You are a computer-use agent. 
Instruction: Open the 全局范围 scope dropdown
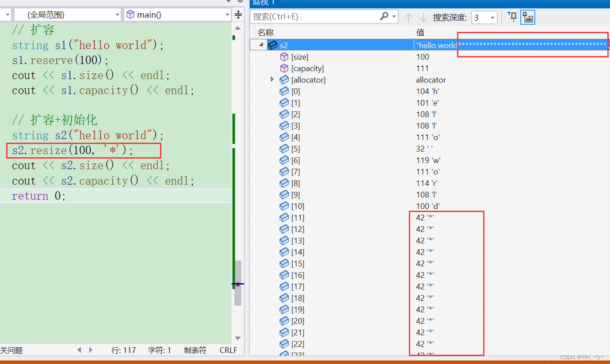(x=67, y=15)
